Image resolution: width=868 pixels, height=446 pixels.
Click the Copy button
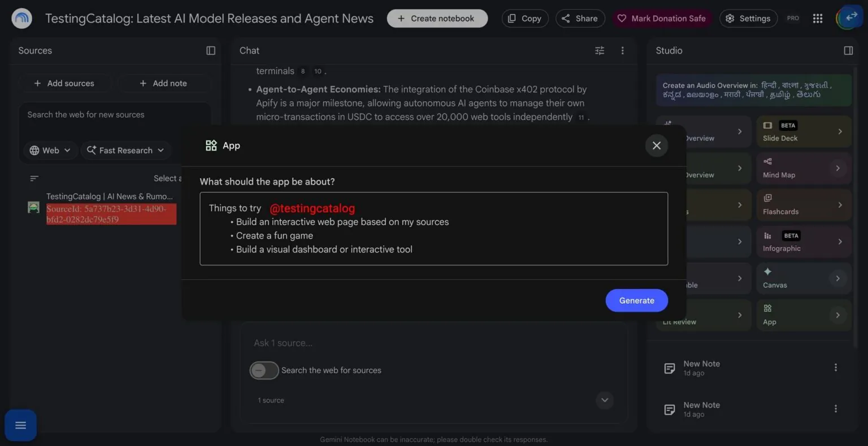point(525,19)
